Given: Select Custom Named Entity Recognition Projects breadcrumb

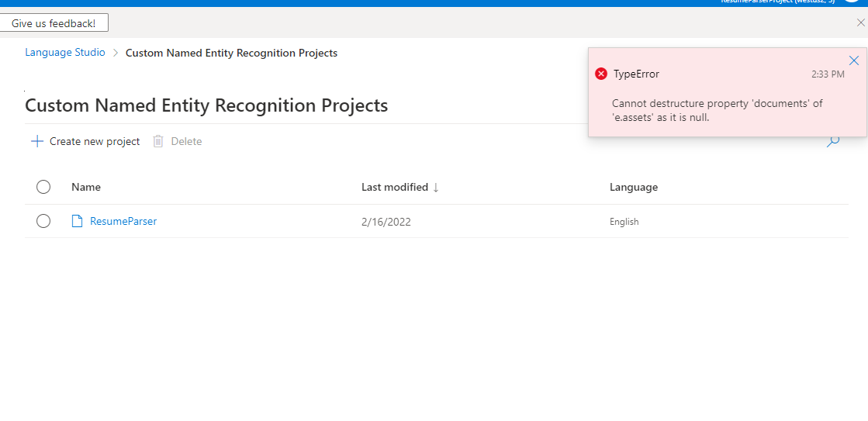Looking at the screenshot, I should pos(231,53).
